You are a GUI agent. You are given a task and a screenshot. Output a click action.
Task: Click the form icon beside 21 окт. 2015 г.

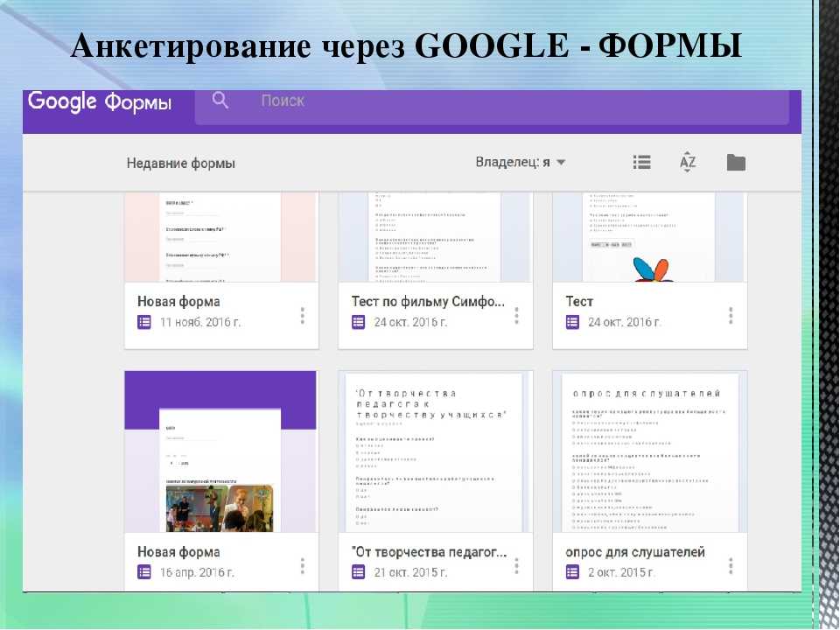click(x=359, y=572)
